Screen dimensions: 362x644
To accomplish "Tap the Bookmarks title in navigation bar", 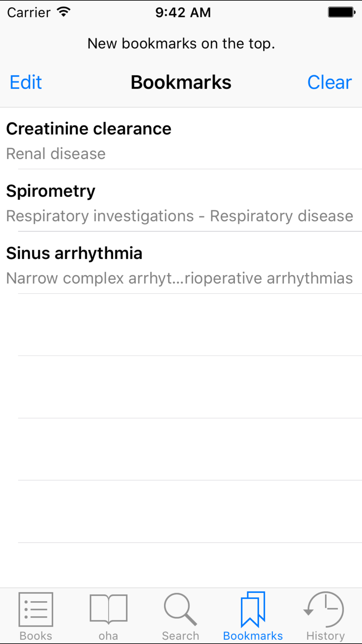I will (181, 82).
